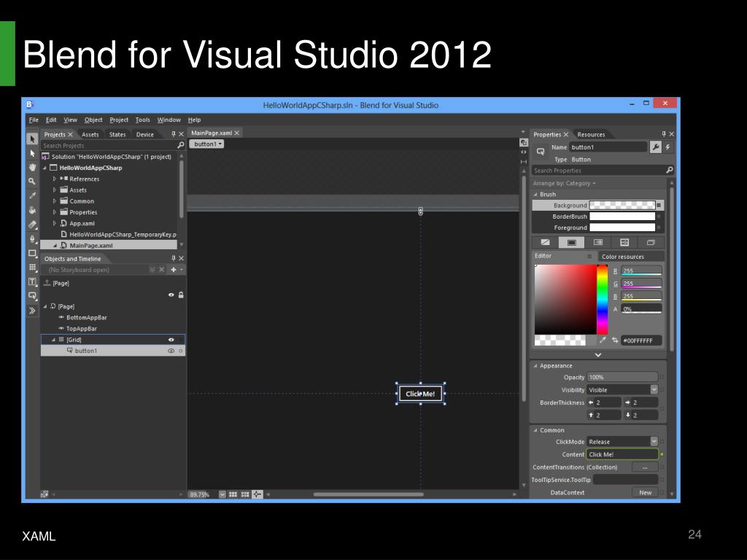Pick the color eyedropper beside the hex value
Viewport: 747px width, 560px height.
tap(603, 340)
